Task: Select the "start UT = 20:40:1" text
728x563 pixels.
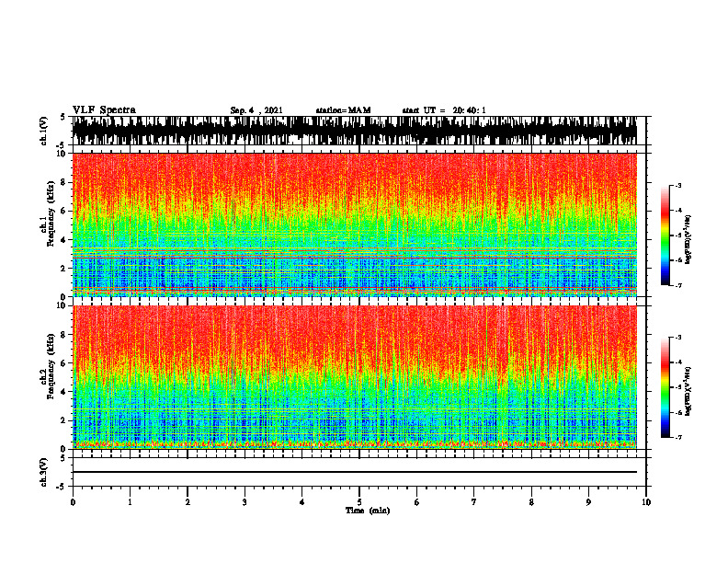Action: click(444, 110)
